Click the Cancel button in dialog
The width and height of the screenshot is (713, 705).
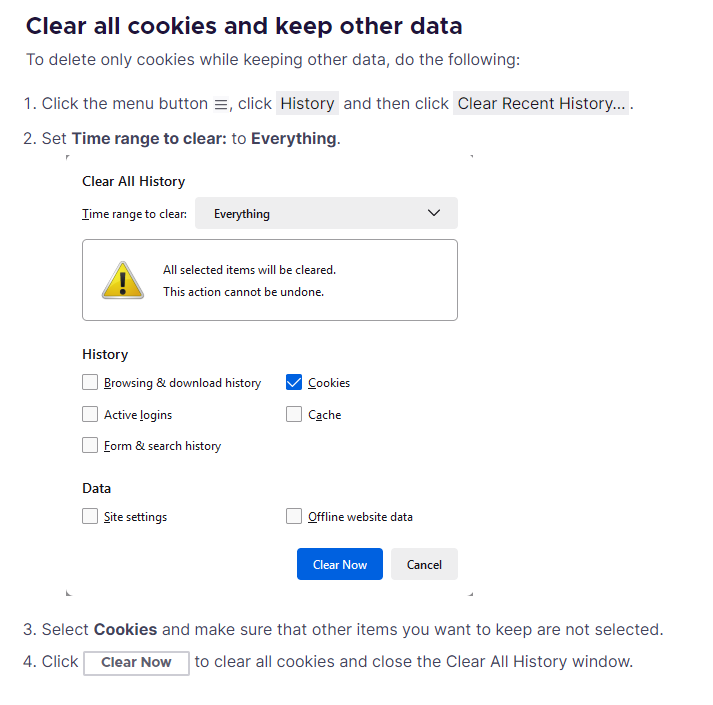point(424,564)
